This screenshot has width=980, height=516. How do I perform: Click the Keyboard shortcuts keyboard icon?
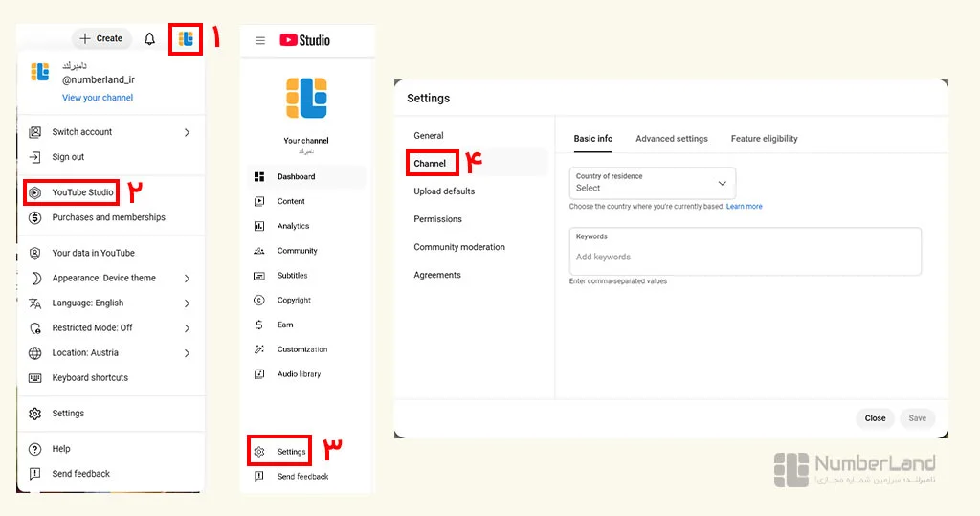point(35,378)
